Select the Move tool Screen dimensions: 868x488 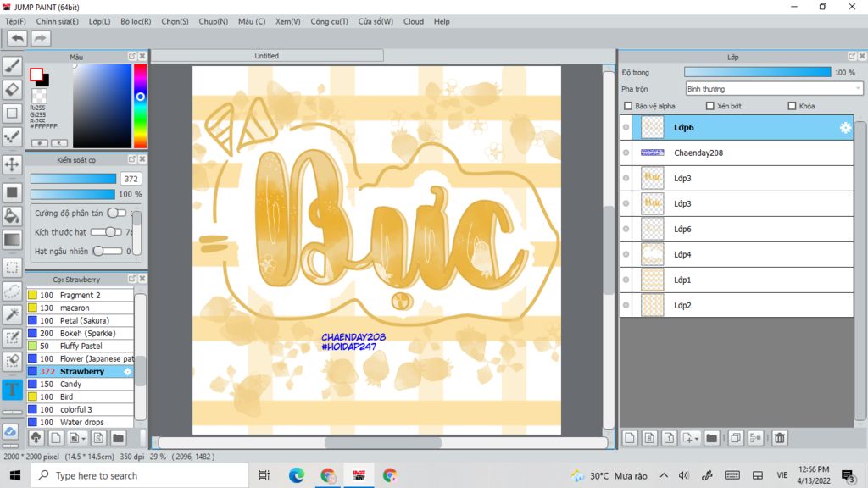pyautogui.click(x=12, y=164)
